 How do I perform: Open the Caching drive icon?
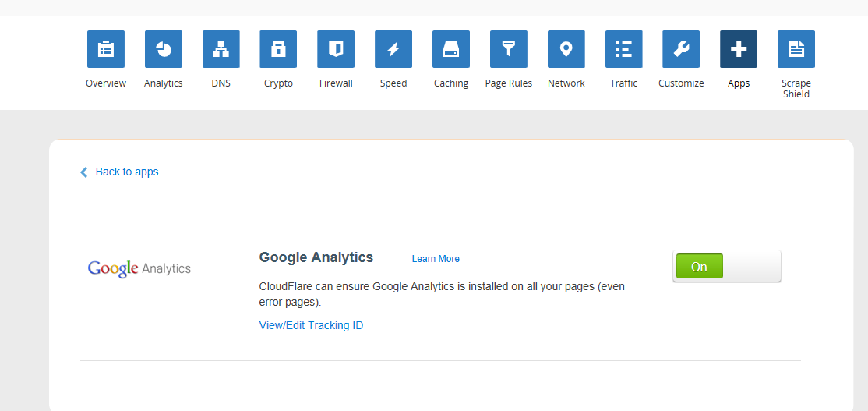451,49
